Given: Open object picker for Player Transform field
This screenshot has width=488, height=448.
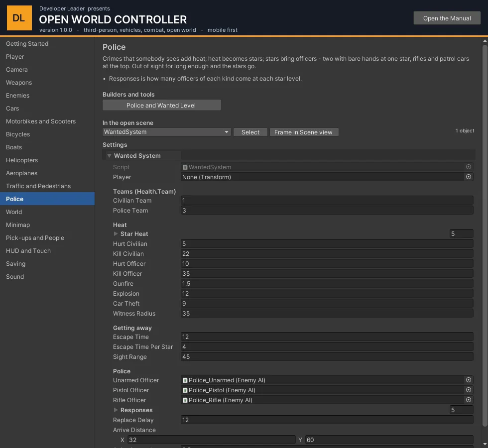Looking at the screenshot, I should (469, 177).
